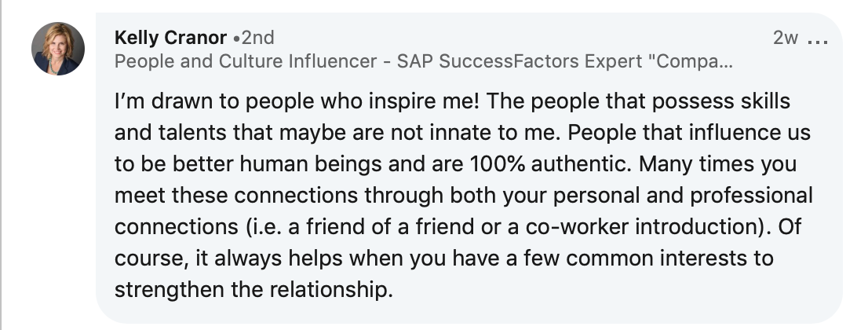
Task: Open profile via Kelly Cranor name
Action: [x=170, y=38]
